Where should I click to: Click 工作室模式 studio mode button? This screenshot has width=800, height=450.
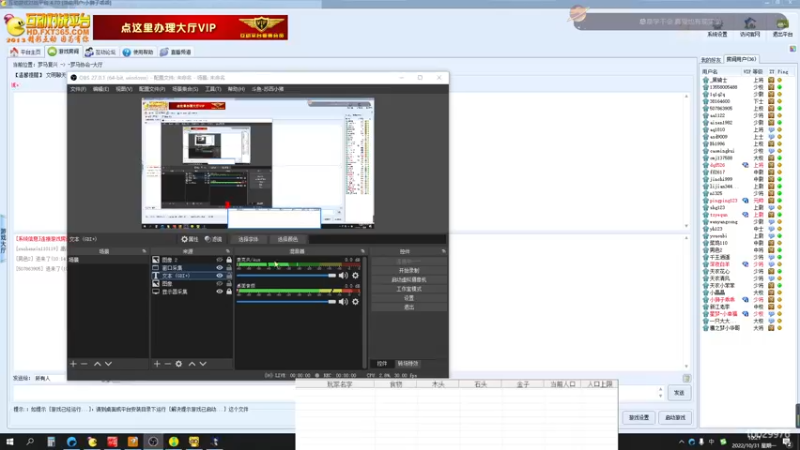click(x=409, y=289)
